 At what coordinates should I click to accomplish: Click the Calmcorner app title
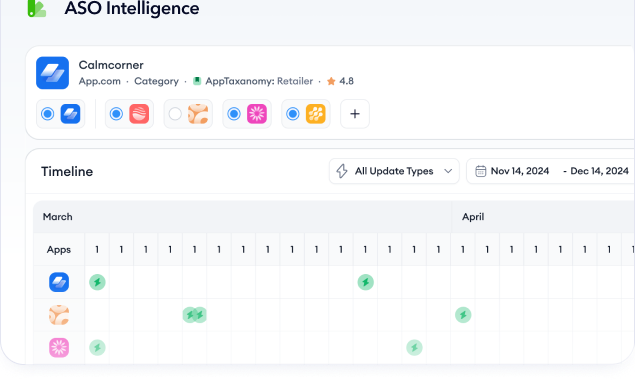[111, 65]
